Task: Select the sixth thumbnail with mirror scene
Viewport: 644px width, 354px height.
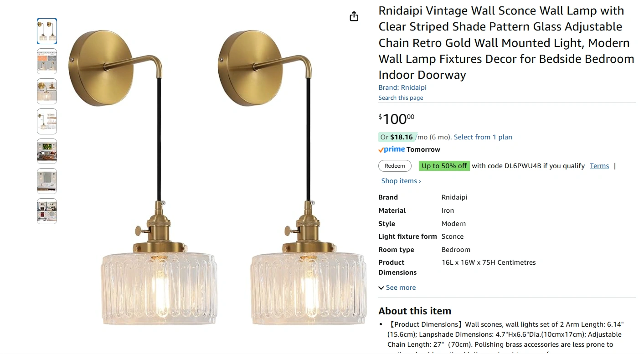Action: pyautogui.click(x=47, y=181)
